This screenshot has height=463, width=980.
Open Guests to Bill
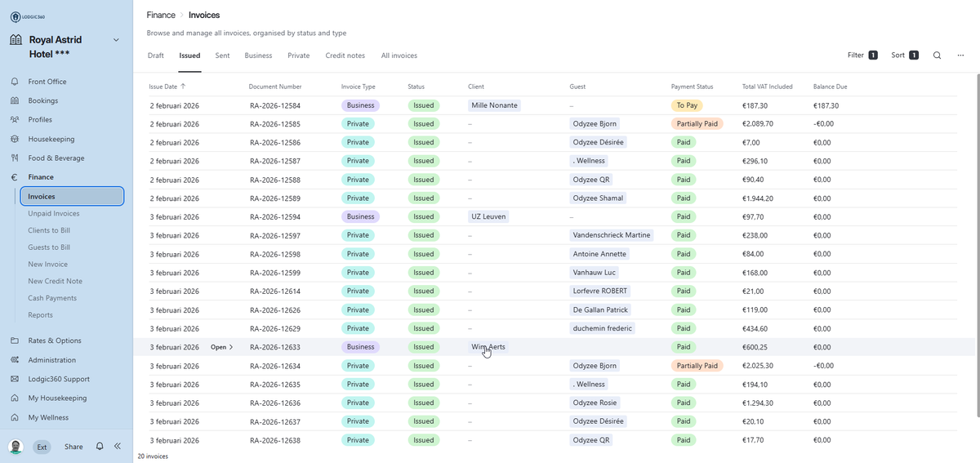point(49,247)
